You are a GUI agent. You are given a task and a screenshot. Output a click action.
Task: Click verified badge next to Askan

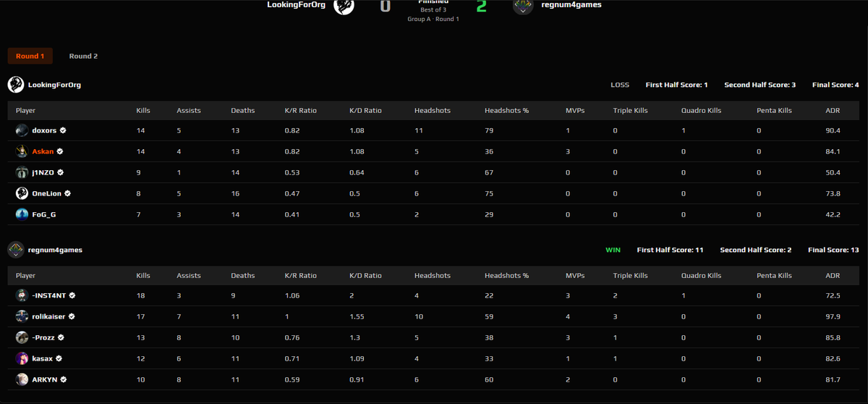click(60, 151)
